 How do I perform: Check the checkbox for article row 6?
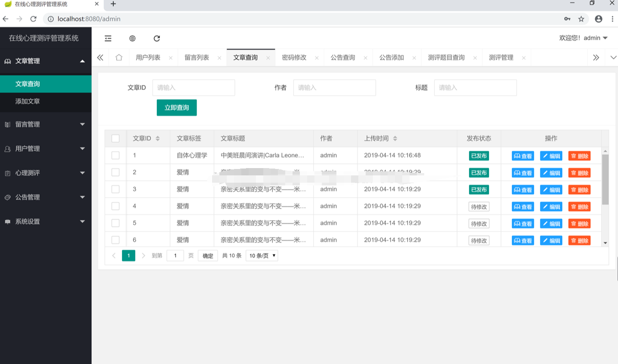coord(116,240)
